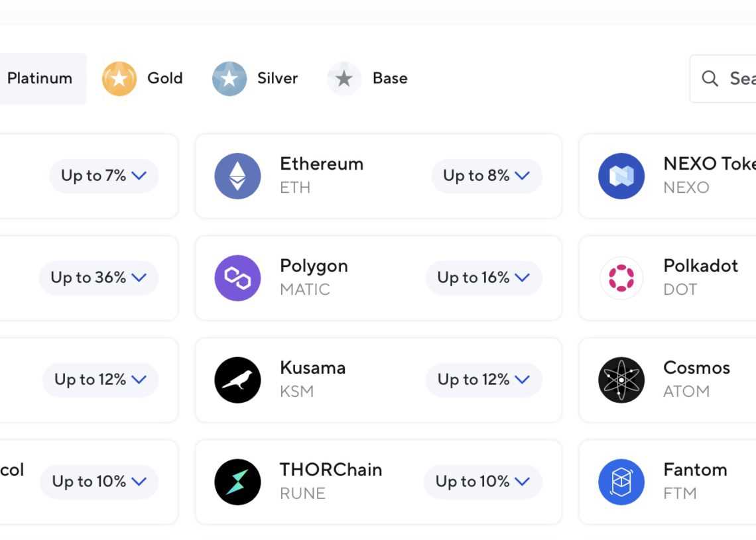This screenshot has height=540, width=756.
Task: Expand Polygon's Up to 16% rates
Action: click(484, 278)
